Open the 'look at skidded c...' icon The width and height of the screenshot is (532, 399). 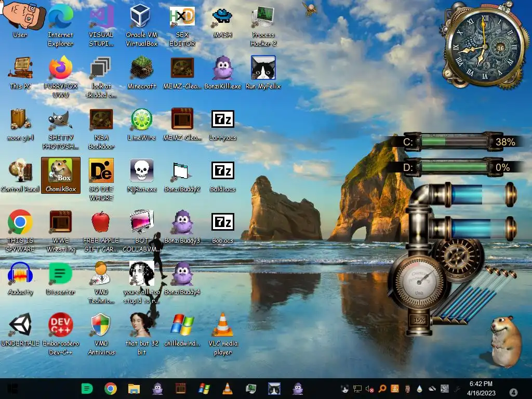pos(101,77)
